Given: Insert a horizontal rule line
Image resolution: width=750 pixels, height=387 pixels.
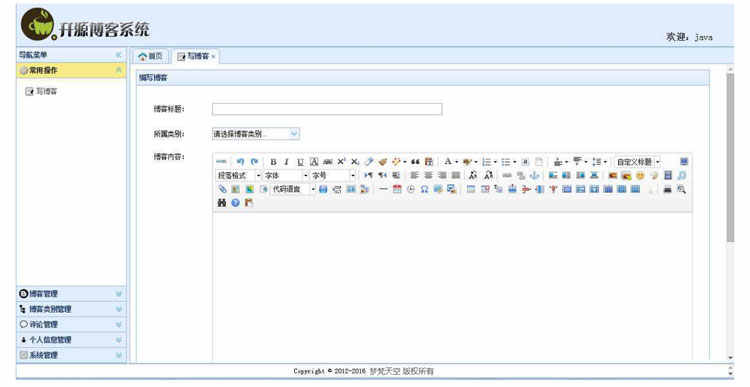Looking at the screenshot, I should pos(383,189).
